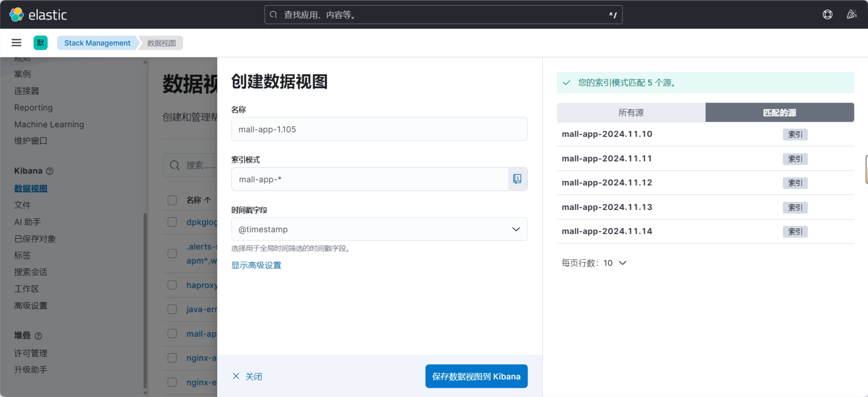Click source mall-app-2024.11.11
Viewport: 868px width, 397px height.
pos(607,159)
